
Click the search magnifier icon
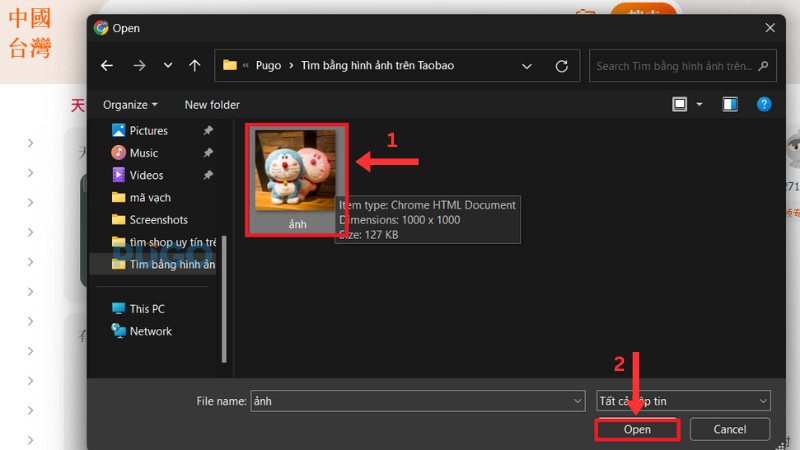tap(764, 66)
